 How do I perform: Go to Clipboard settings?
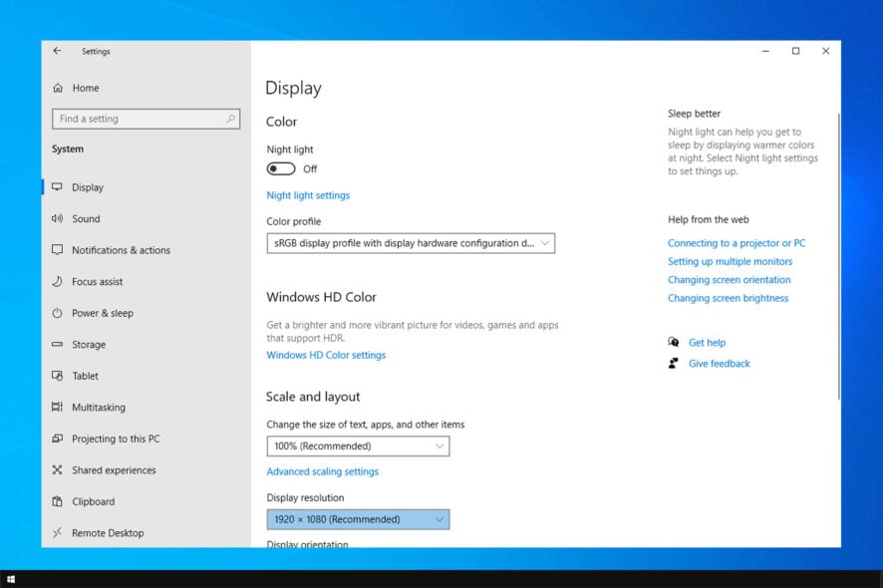pos(93,502)
